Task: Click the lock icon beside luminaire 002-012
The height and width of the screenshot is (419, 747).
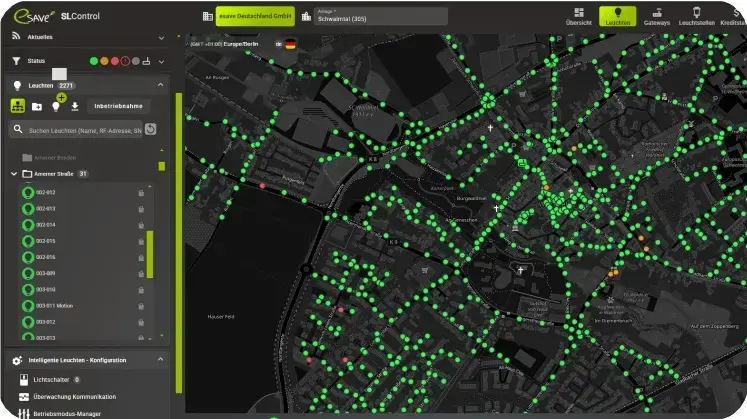Action: (x=141, y=192)
